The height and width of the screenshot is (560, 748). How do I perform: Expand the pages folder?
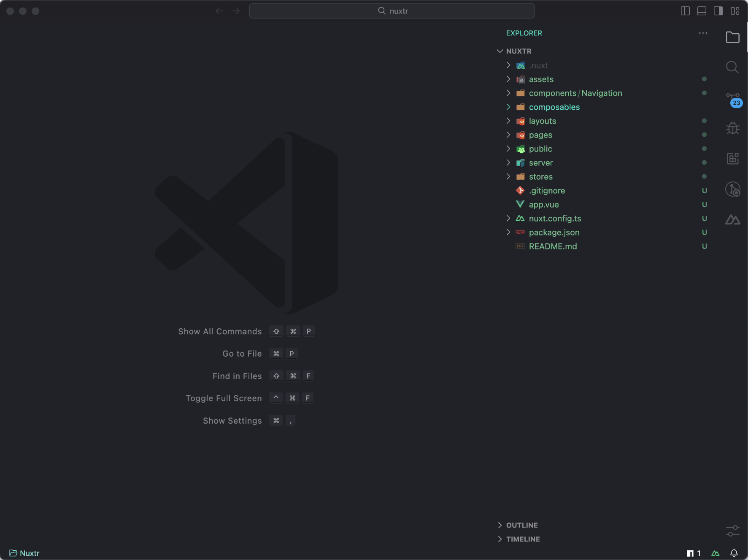point(508,135)
